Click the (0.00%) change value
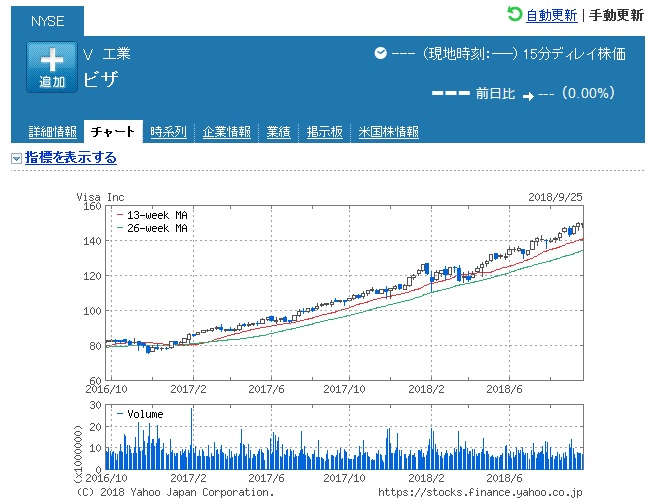The height and width of the screenshot is (504, 652). (x=588, y=93)
